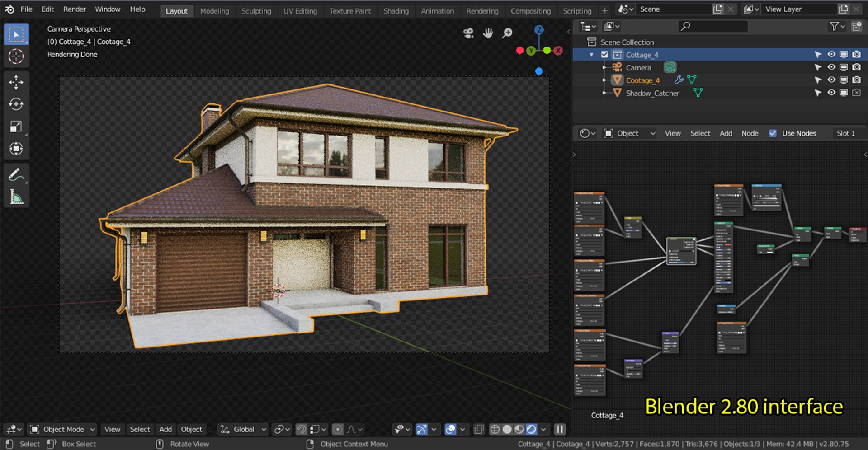Open the viewport Add menu

[x=165, y=429]
